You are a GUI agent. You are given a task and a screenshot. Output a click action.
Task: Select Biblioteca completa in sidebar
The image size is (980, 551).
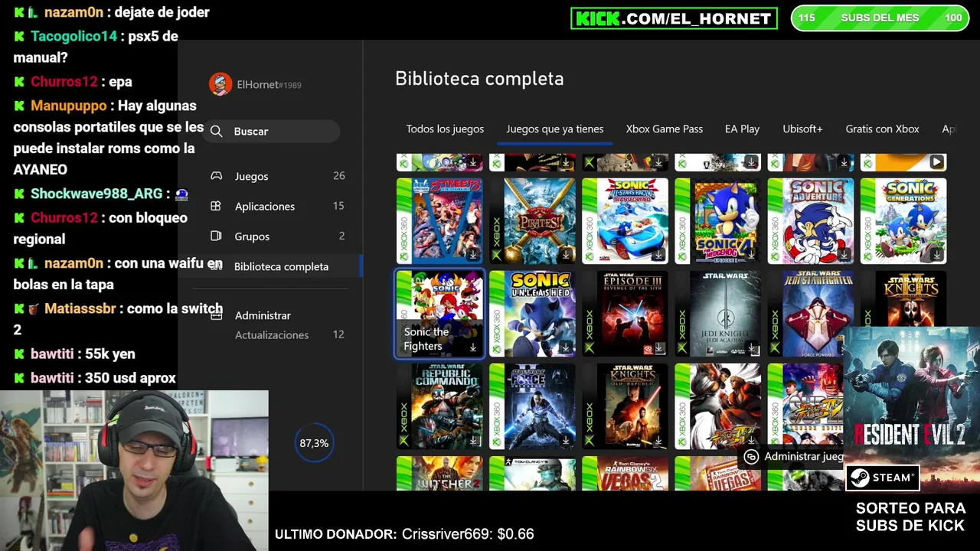tap(281, 266)
